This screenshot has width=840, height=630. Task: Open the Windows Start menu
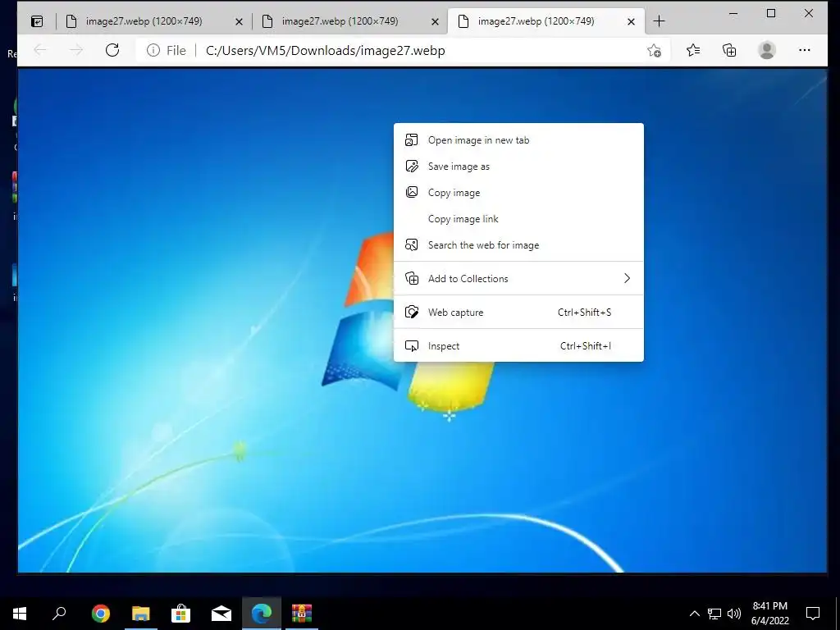pyautogui.click(x=20, y=614)
